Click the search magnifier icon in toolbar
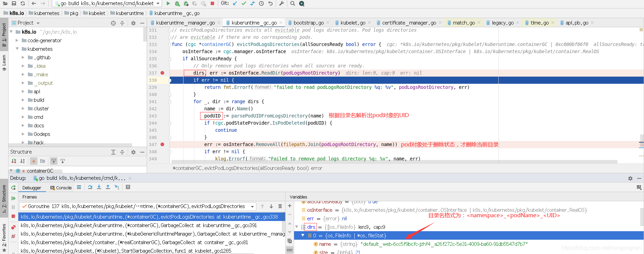 [293, 3]
